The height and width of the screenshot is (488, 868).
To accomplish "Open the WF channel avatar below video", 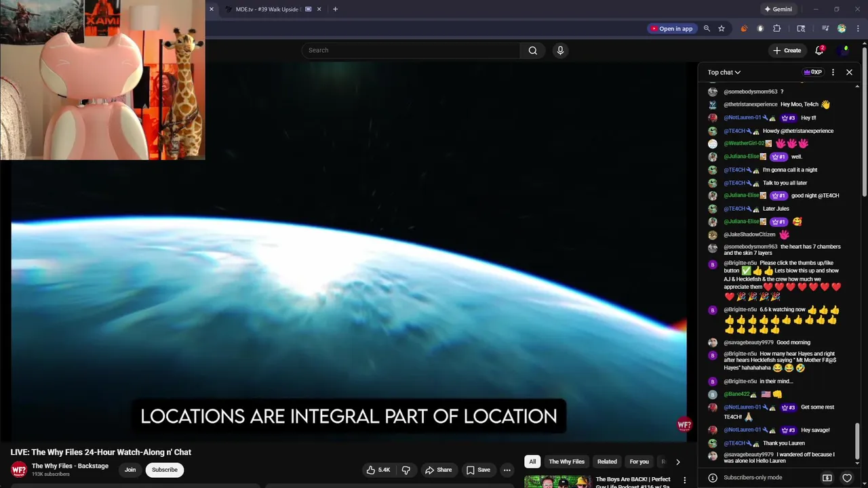I will click(19, 469).
